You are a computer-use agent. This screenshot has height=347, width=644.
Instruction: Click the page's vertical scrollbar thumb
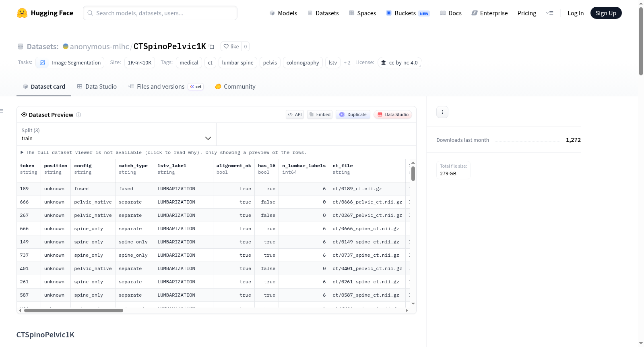(641, 41)
